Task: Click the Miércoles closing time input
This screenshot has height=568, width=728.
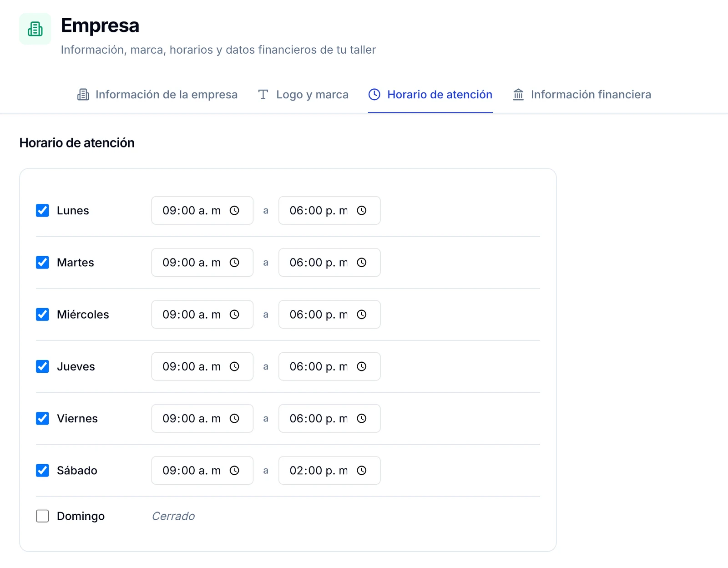Action: [x=329, y=314]
